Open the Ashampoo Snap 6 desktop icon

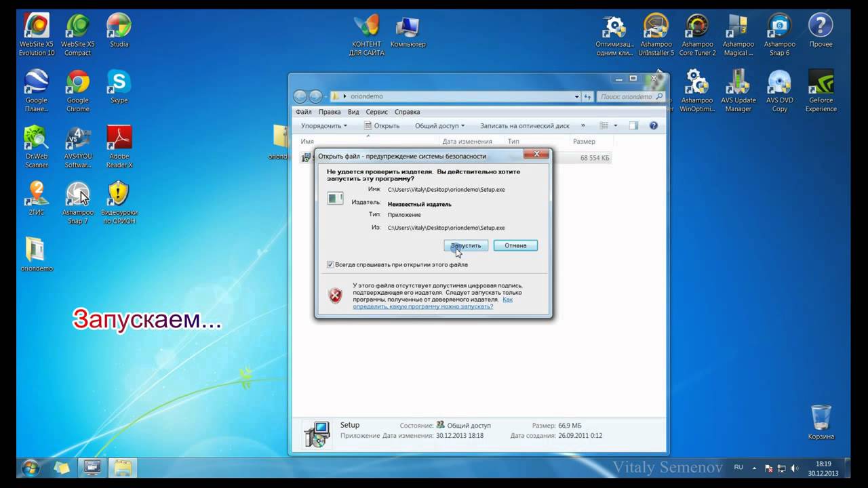pyautogui.click(x=779, y=35)
